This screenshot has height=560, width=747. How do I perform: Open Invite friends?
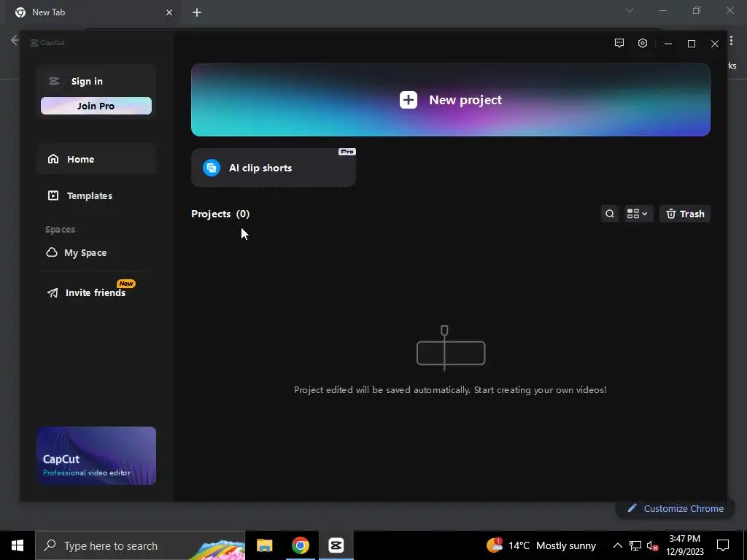[x=96, y=292]
